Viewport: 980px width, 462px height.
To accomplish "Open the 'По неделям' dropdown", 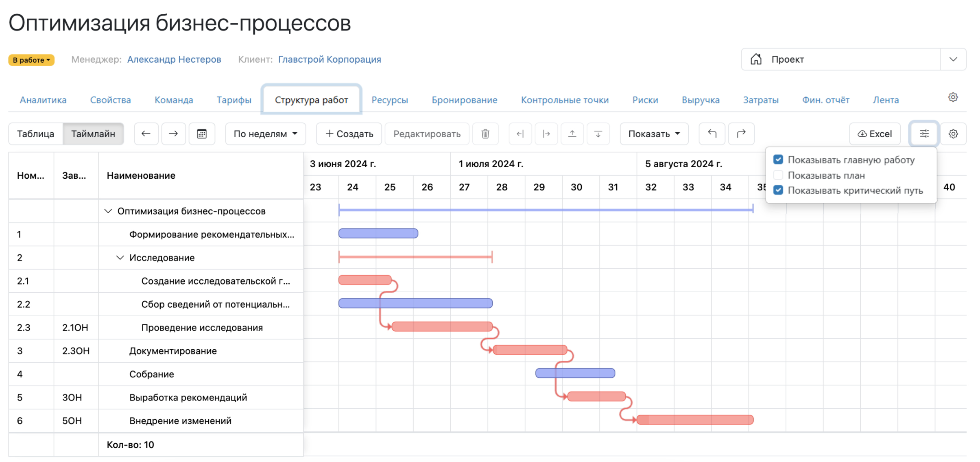I will coord(265,134).
